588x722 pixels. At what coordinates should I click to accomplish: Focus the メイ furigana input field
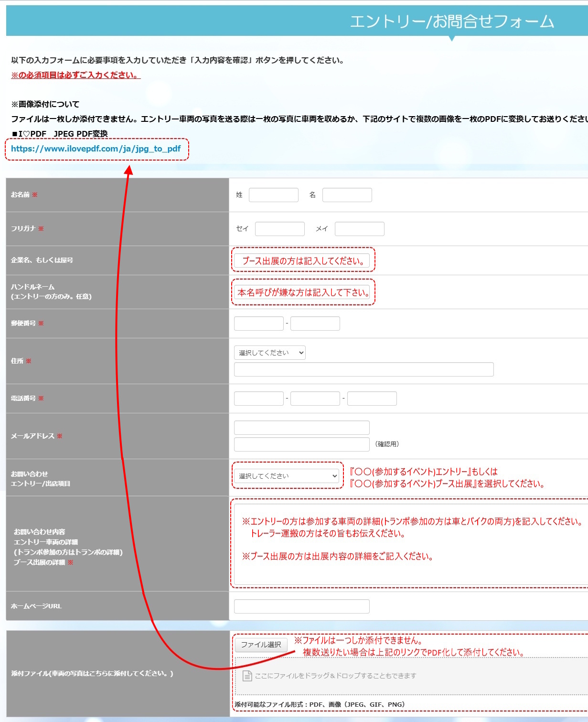(359, 229)
